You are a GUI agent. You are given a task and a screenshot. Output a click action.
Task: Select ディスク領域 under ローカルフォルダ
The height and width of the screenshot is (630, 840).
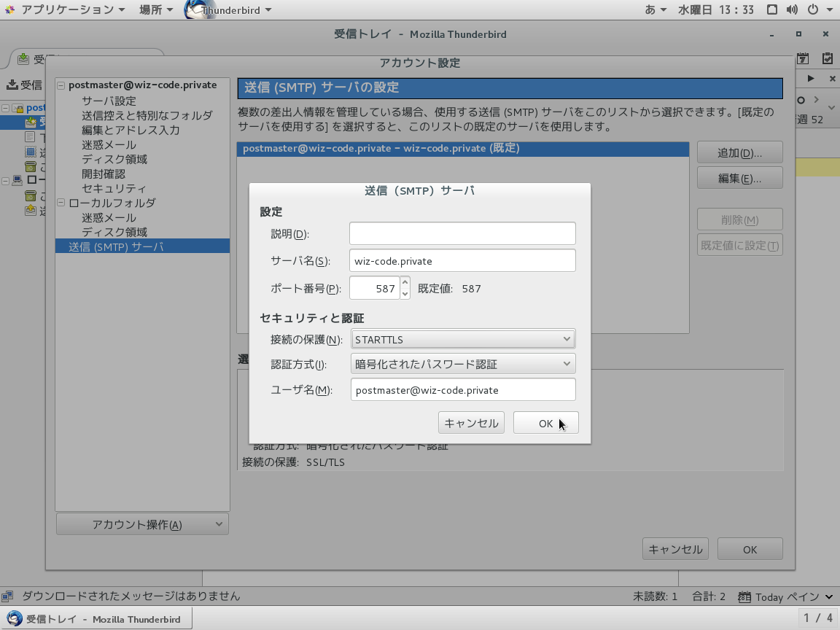coord(114,232)
